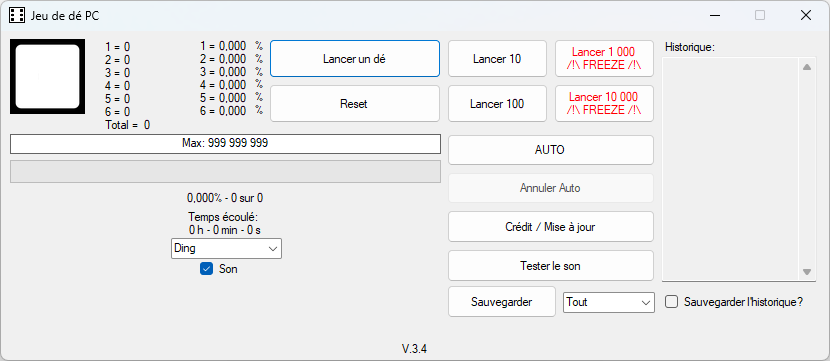Roll one die with Lancer un dé
This screenshot has width=830, height=361.
[x=355, y=59]
